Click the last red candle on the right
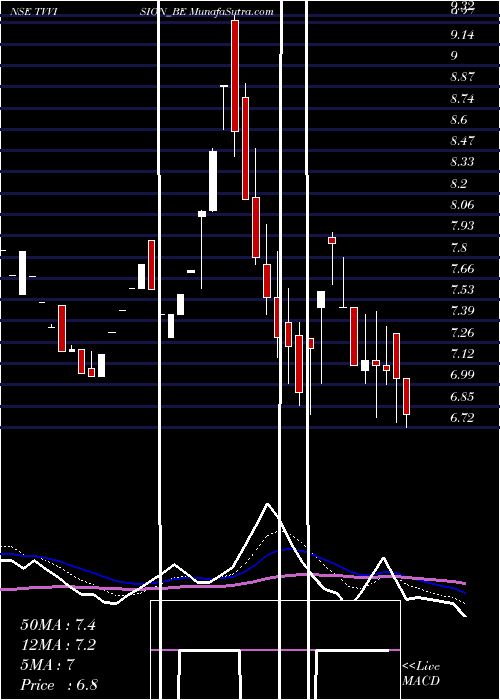 (407, 396)
